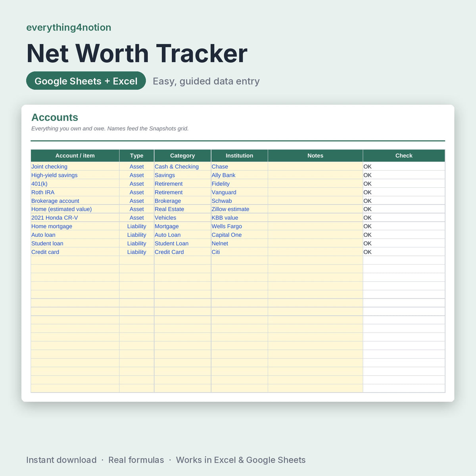Screen dimensions: 476x476
Task: Select the 'Type' column header
Action: (x=136, y=155)
